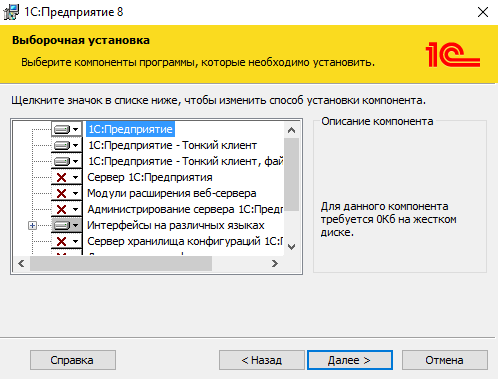Click red X icon beside Сервер 1С:Предприятия
498x379 pixels.
(62, 177)
